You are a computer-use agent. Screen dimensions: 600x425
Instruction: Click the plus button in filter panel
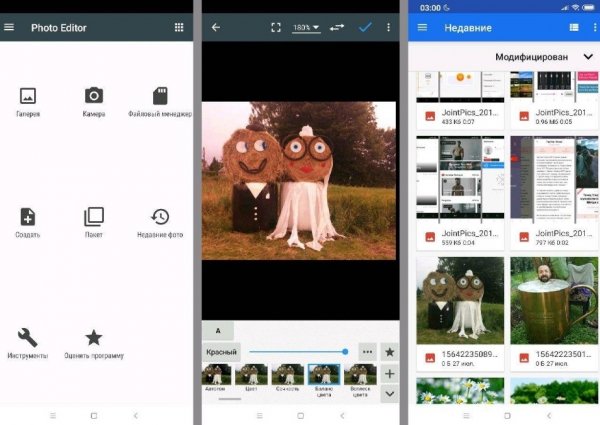pos(390,373)
